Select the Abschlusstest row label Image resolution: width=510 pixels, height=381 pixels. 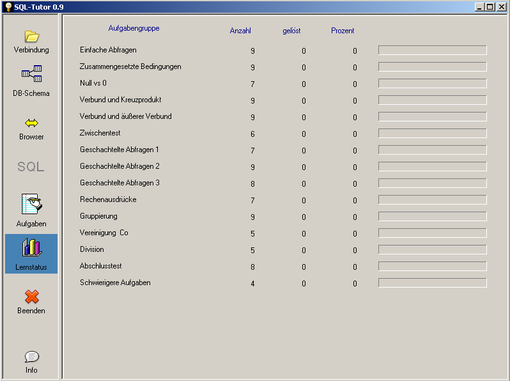(101, 266)
